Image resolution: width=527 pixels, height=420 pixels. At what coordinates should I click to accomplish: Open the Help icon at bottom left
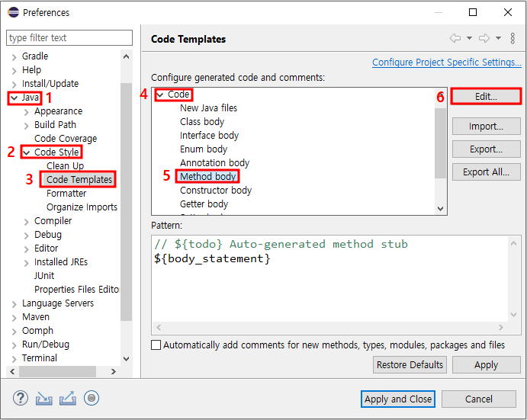point(21,398)
